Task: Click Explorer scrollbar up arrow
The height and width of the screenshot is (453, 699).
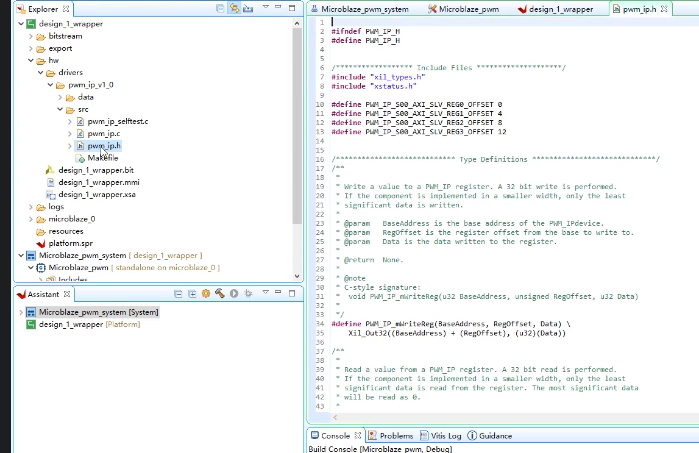Action: point(297,23)
